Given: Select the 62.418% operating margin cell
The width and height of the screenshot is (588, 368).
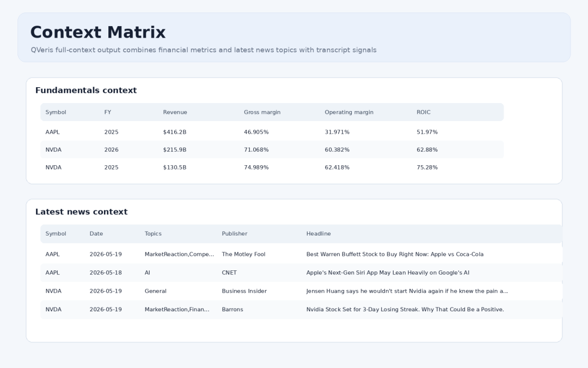Looking at the screenshot, I should tap(337, 167).
